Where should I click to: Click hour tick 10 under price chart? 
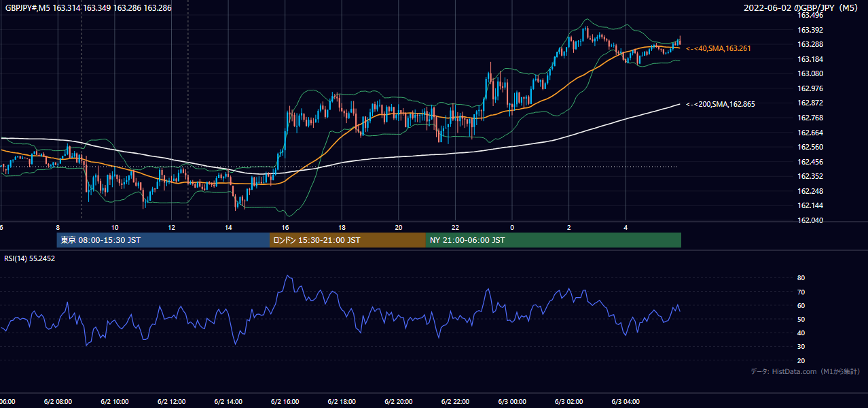[115, 227]
